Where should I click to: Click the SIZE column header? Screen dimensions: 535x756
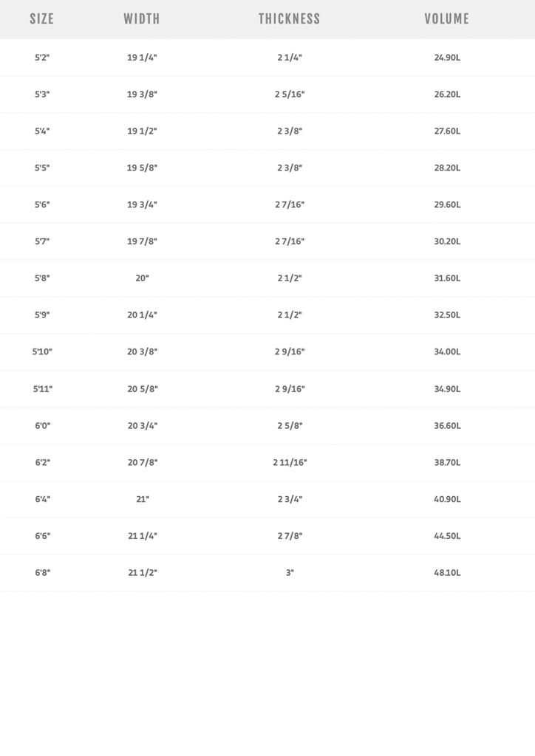coord(41,18)
